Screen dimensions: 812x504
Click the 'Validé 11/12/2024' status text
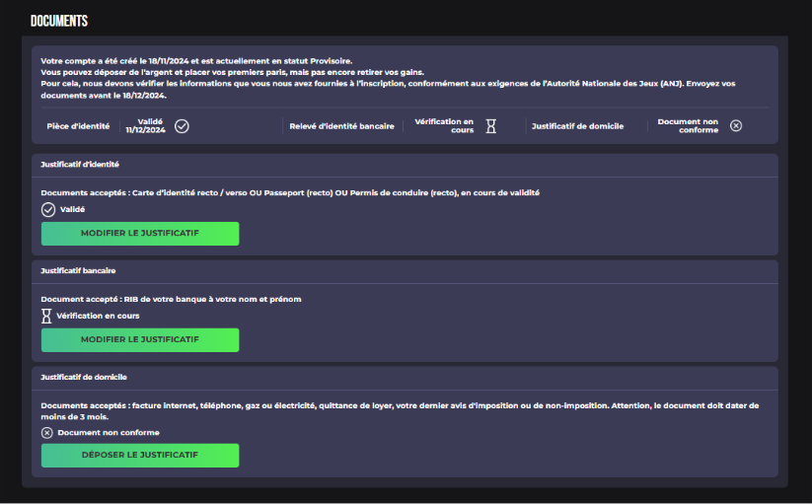click(143, 125)
